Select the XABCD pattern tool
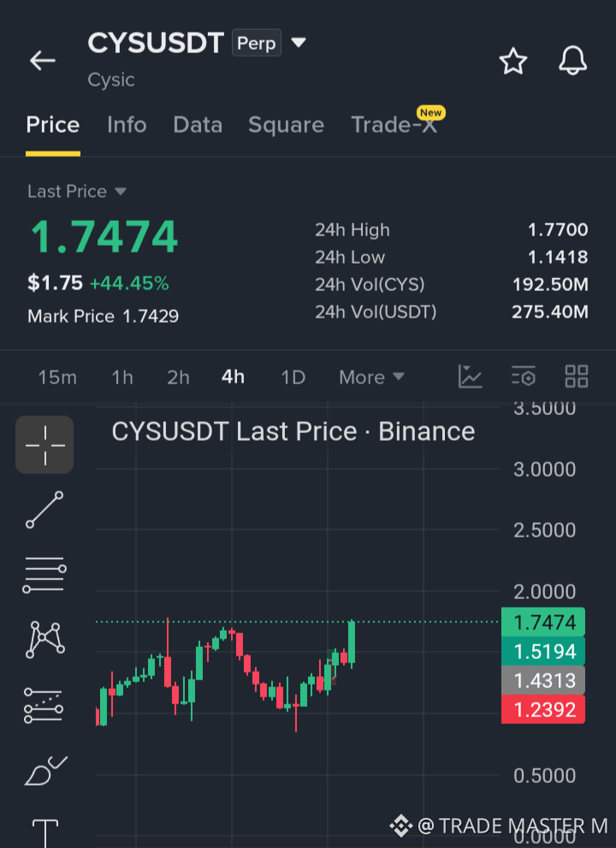This screenshot has height=848, width=616. [x=44, y=640]
